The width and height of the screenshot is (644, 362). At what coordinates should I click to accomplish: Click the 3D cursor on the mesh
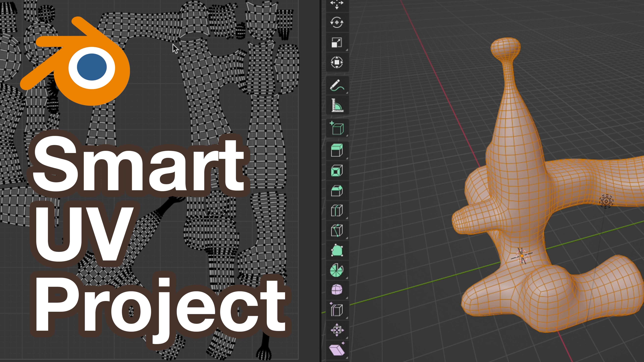[522, 256]
